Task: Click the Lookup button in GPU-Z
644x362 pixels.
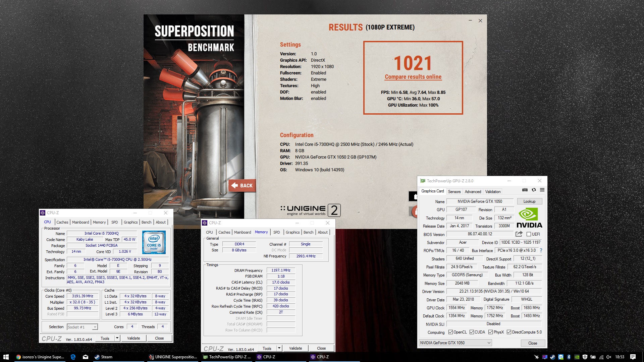Action: pos(529,201)
